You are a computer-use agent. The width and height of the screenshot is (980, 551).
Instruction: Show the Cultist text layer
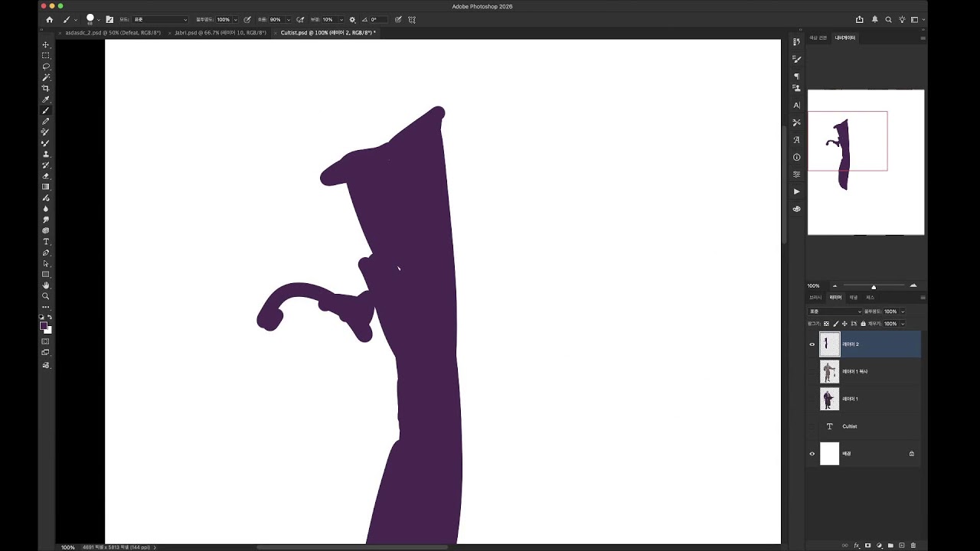(x=812, y=426)
